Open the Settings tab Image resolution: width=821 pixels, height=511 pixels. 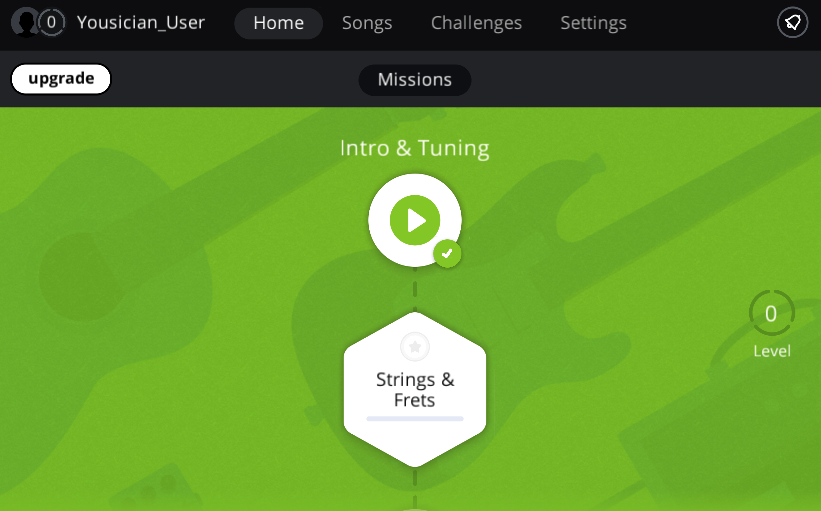coord(593,23)
